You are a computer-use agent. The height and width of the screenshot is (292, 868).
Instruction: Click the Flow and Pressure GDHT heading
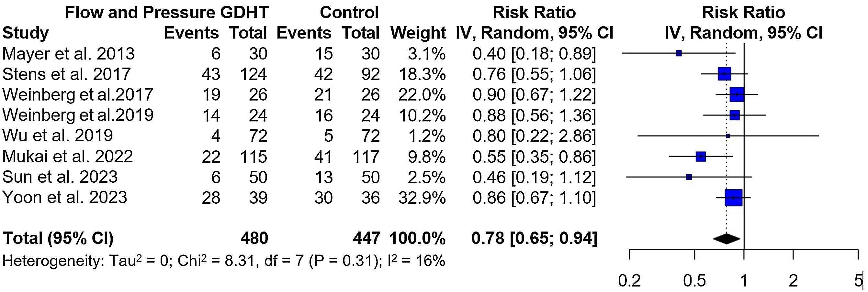tap(166, 13)
